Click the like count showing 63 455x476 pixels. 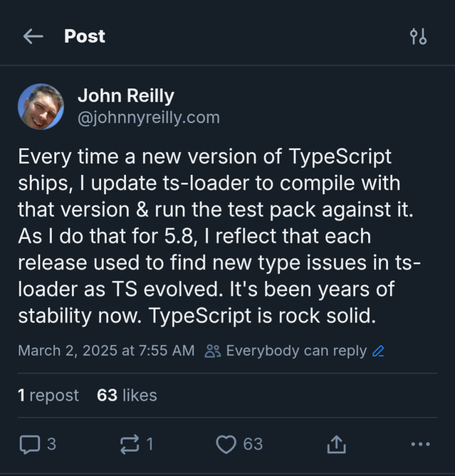tap(250, 444)
